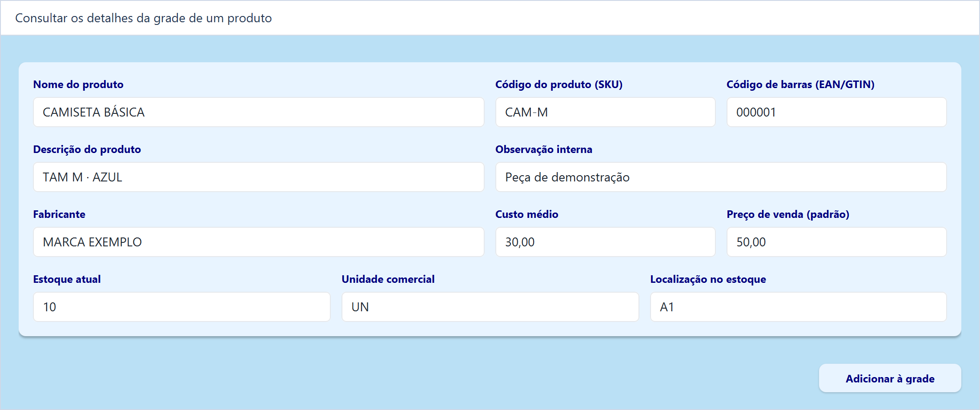The image size is (980, 410).
Task: Click the Custo médio field
Action: pos(605,242)
